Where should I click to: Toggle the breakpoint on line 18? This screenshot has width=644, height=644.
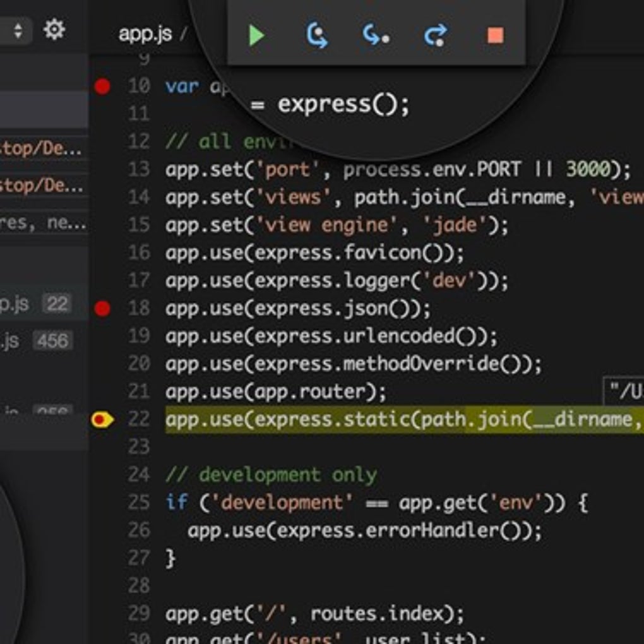pos(102,309)
